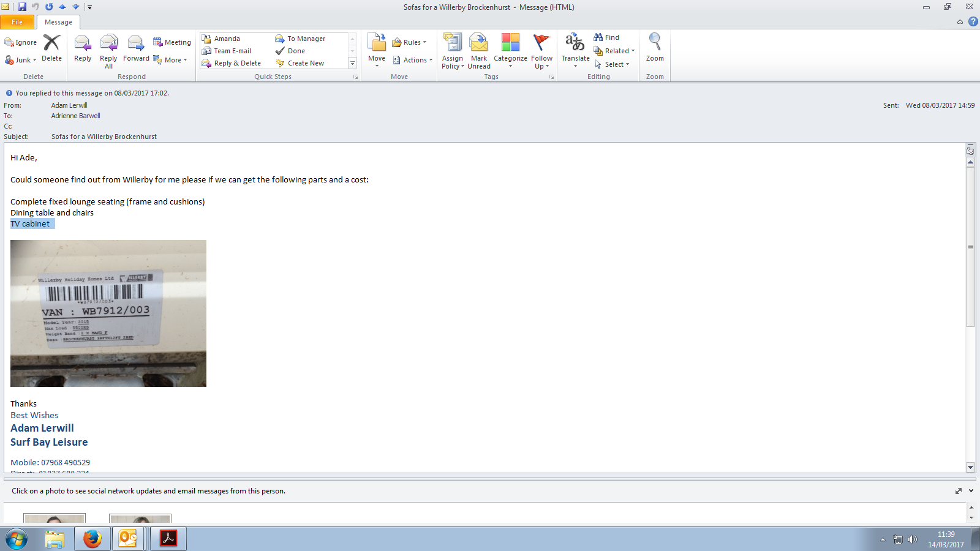Open the More respond options dropdown
Viewport: 980px width, 551px height.
tap(170, 60)
